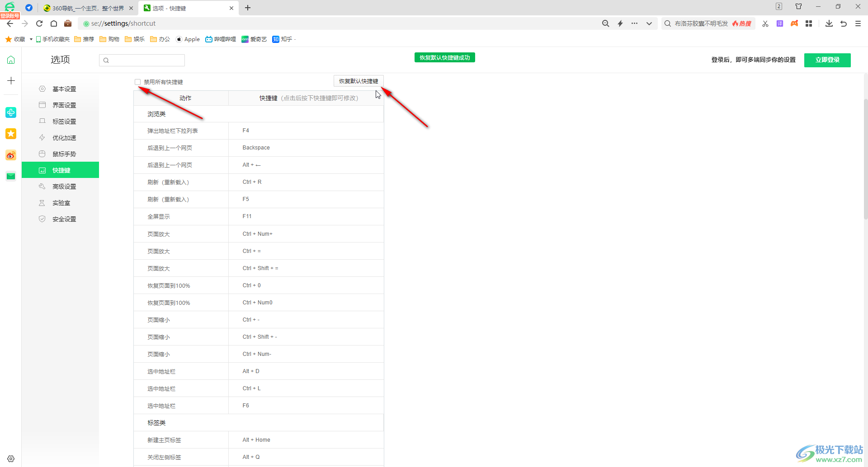Screen dimensions: 868x467
Task: Open the 手机收藏夹 bookmark
Action: click(x=53, y=39)
